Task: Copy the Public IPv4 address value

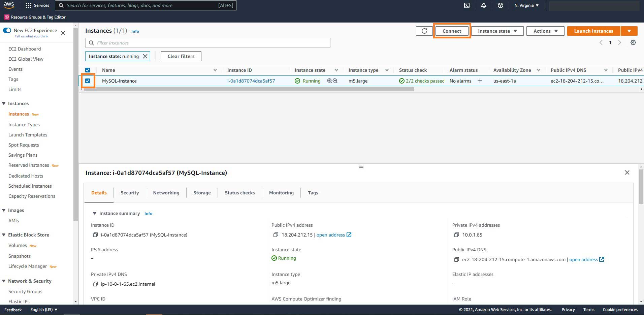Action: coord(276,235)
